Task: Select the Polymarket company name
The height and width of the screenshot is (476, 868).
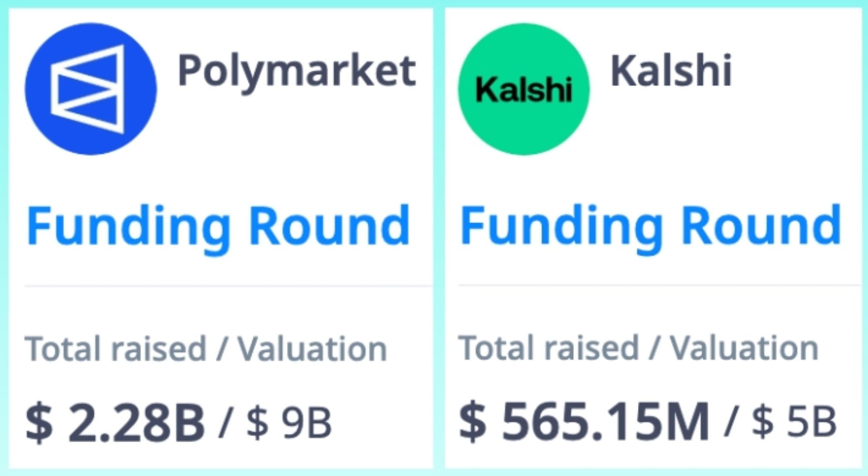Action: (297, 71)
